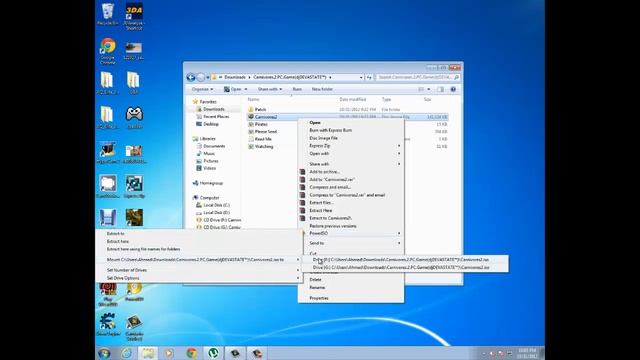Screen dimensions: 640x360
Task: Click the Explorer search box
Action: tap(418, 77)
